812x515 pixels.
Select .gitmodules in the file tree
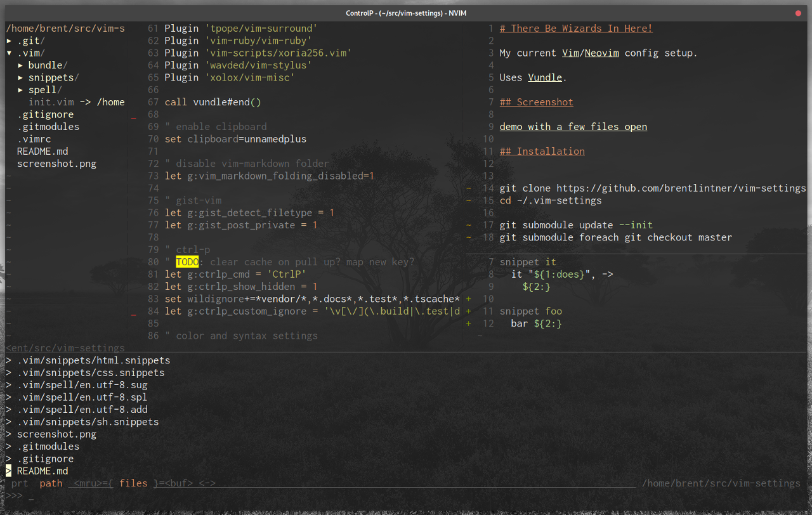coord(48,127)
